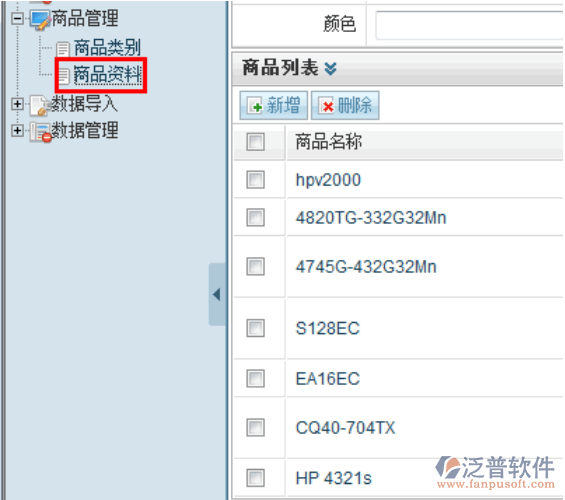The width and height of the screenshot is (565, 500).
Task: Tick the checkbox for S128EC
Action: pos(255,328)
